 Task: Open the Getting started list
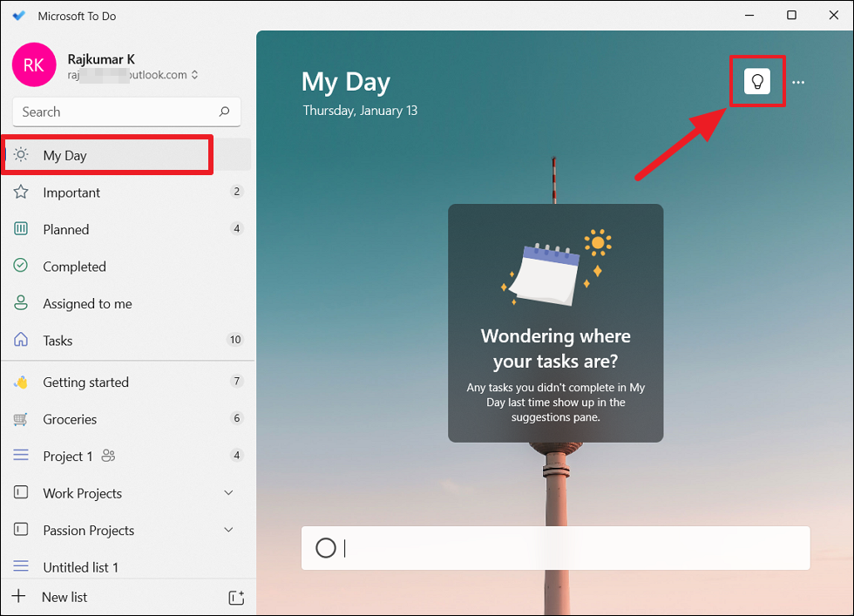127,382
